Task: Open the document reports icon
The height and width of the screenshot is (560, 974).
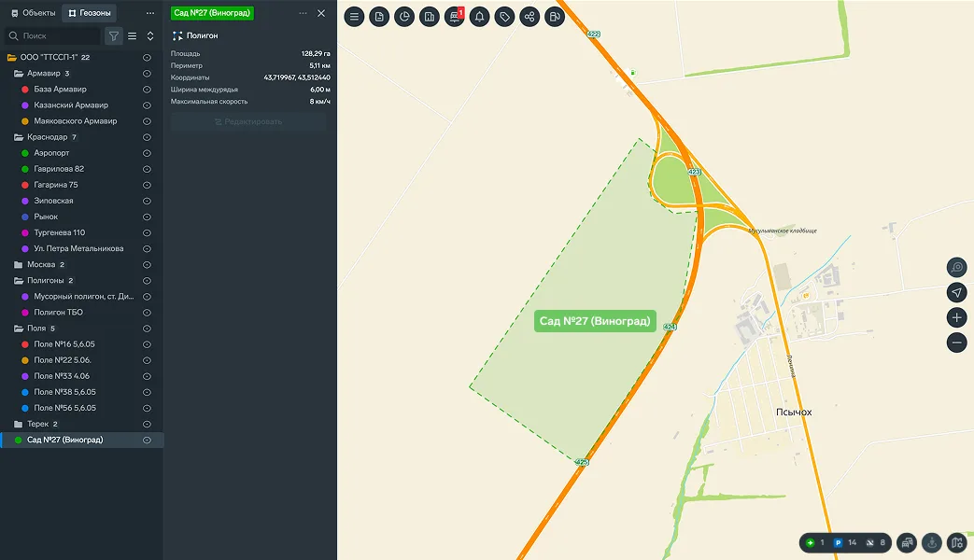Action: 379,17
